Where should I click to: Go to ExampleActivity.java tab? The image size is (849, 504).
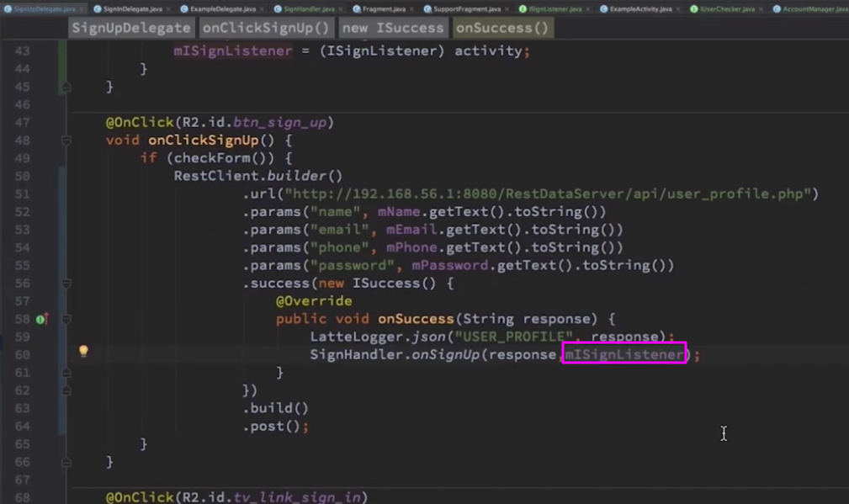640,8
